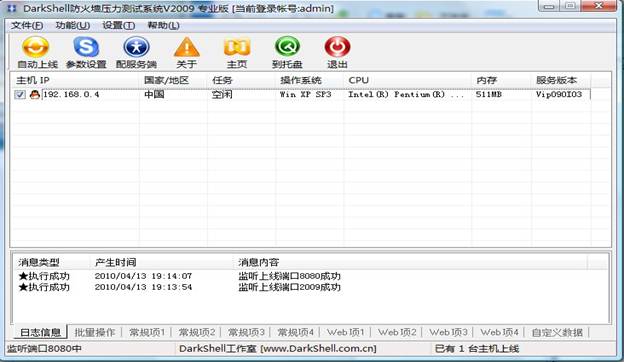624x362 pixels.
Task: Switch to the 常规项1 tab
Action: coord(147,332)
